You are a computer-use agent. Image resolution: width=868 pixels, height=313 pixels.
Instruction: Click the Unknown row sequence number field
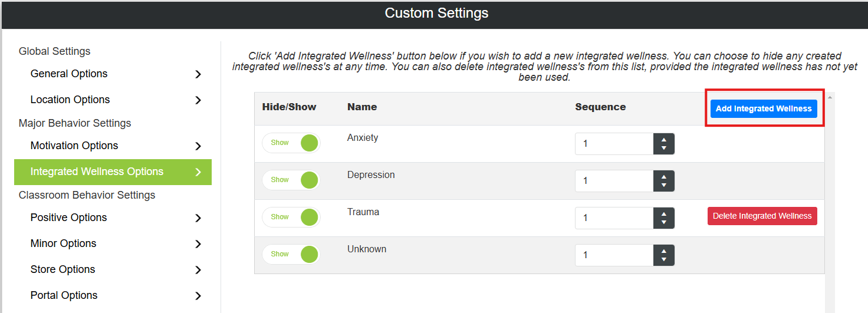pos(614,255)
